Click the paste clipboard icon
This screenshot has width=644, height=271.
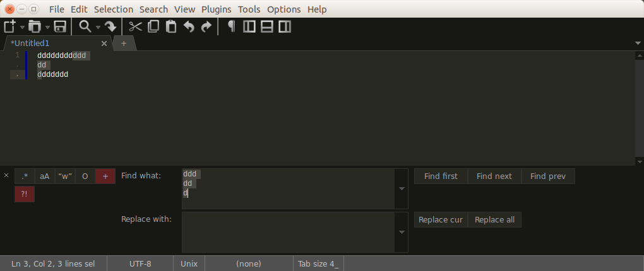point(171,26)
